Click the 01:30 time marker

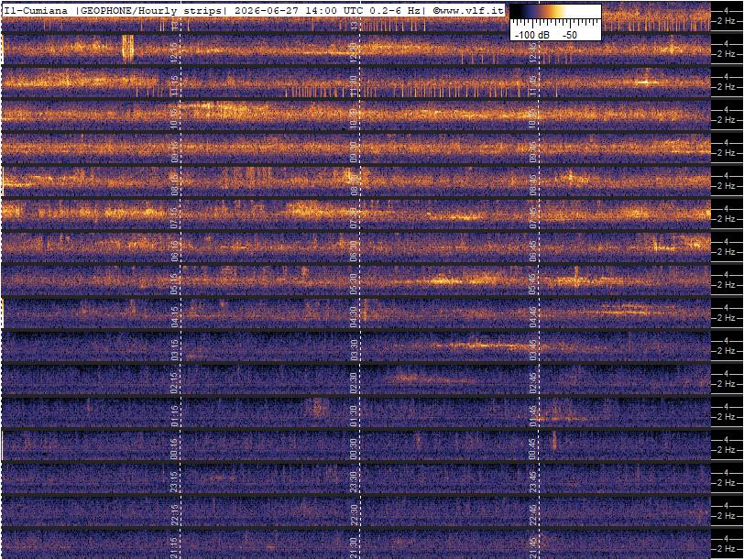[x=353, y=416]
